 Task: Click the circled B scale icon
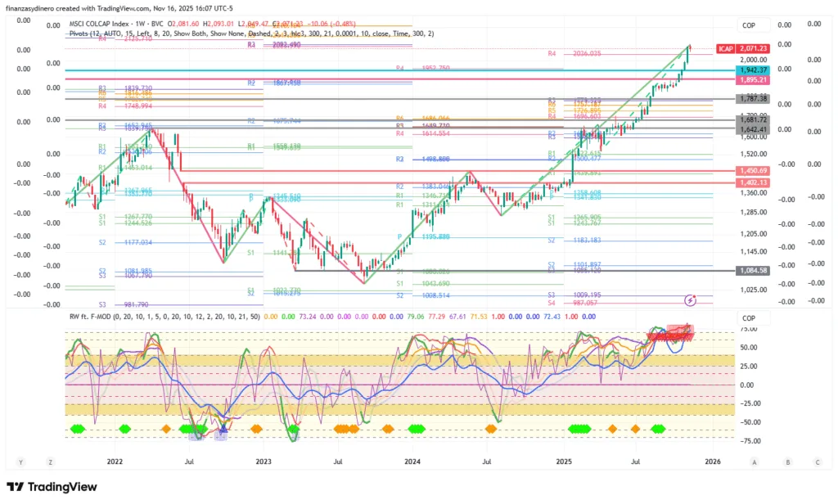click(x=787, y=461)
